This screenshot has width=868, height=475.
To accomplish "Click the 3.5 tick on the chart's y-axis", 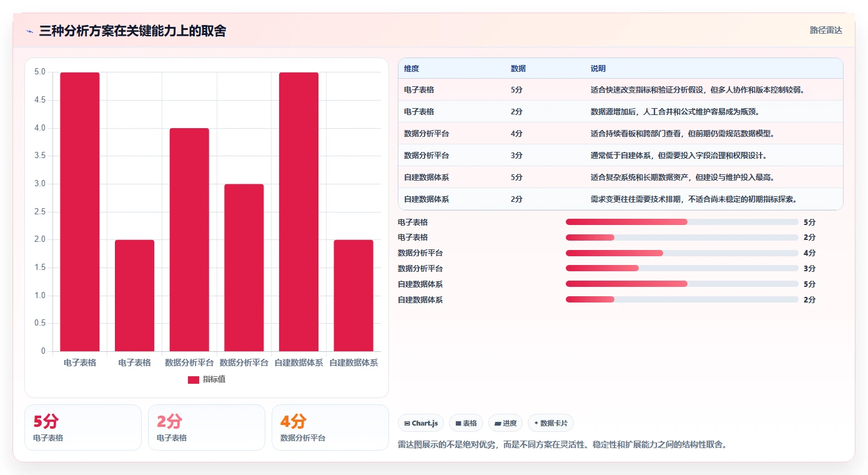I will coord(40,156).
